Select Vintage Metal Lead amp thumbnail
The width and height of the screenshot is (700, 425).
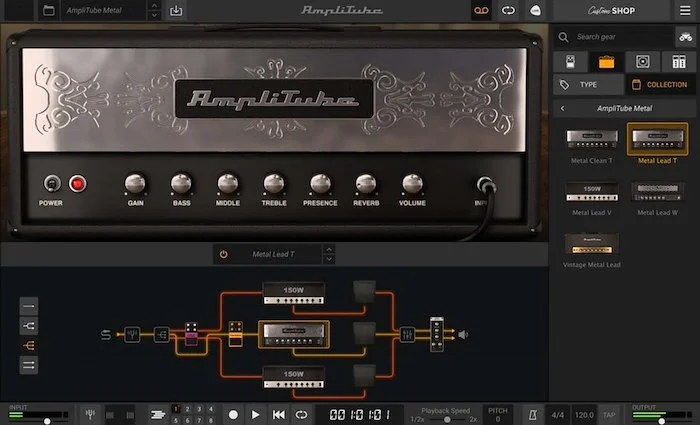(x=592, y=243)
